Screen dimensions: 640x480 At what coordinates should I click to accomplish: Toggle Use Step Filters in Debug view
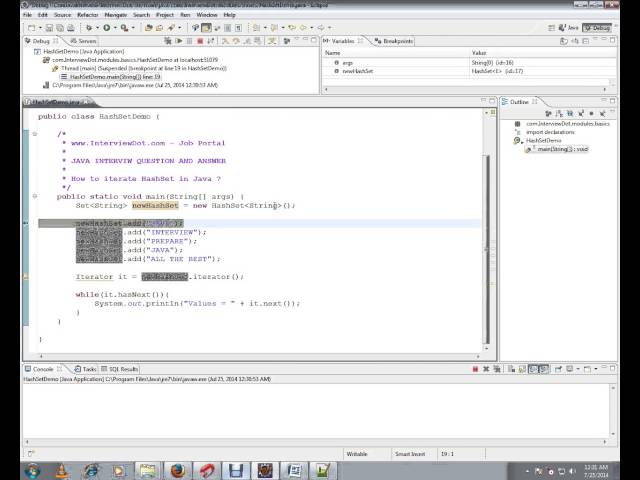[272, 41]
